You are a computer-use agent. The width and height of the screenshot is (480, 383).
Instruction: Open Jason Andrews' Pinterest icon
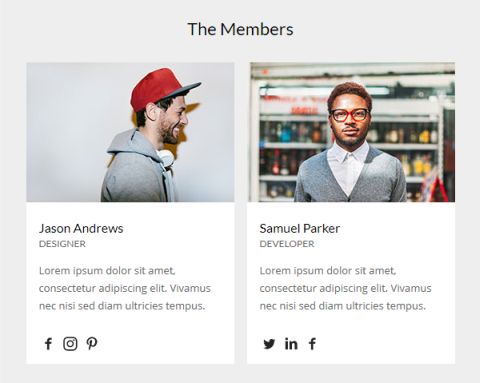[x=92, y=344]
